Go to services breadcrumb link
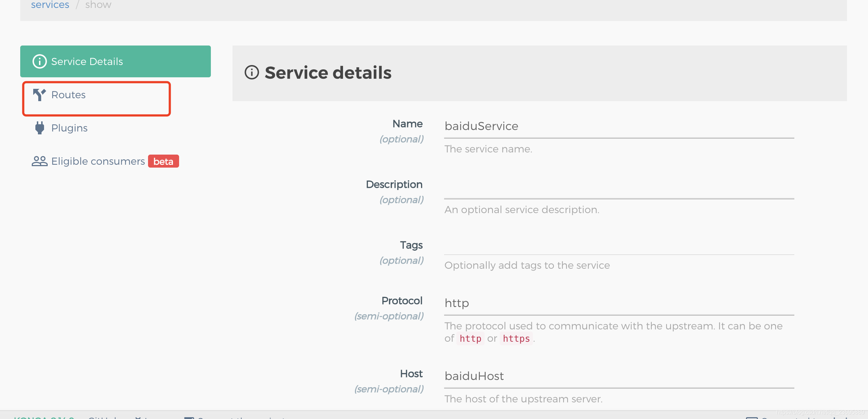This screenshot has height=419, width=868. (x=50, y=5)
